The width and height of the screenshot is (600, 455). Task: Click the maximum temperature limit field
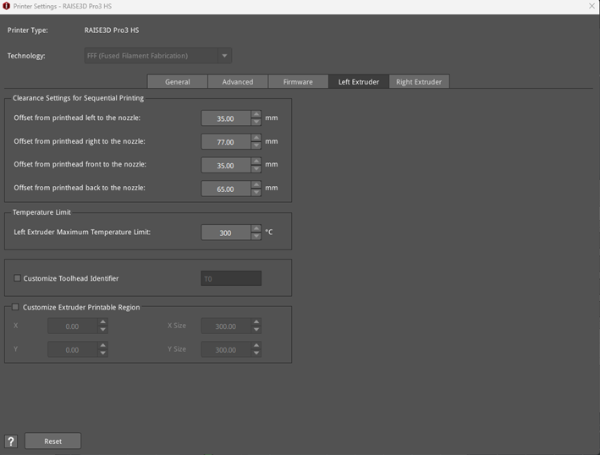(225, 232)
